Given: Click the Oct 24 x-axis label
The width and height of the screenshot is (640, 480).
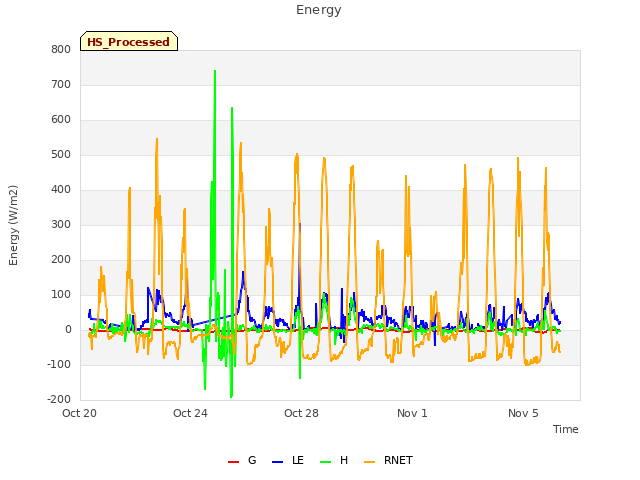Looking at the screenshot, I should (x=190, y=413).
